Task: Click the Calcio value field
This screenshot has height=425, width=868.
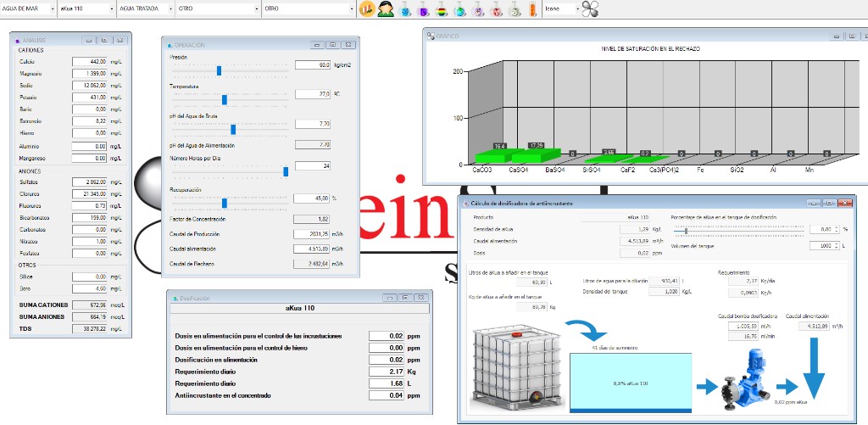Action: (x=89, y=62)
